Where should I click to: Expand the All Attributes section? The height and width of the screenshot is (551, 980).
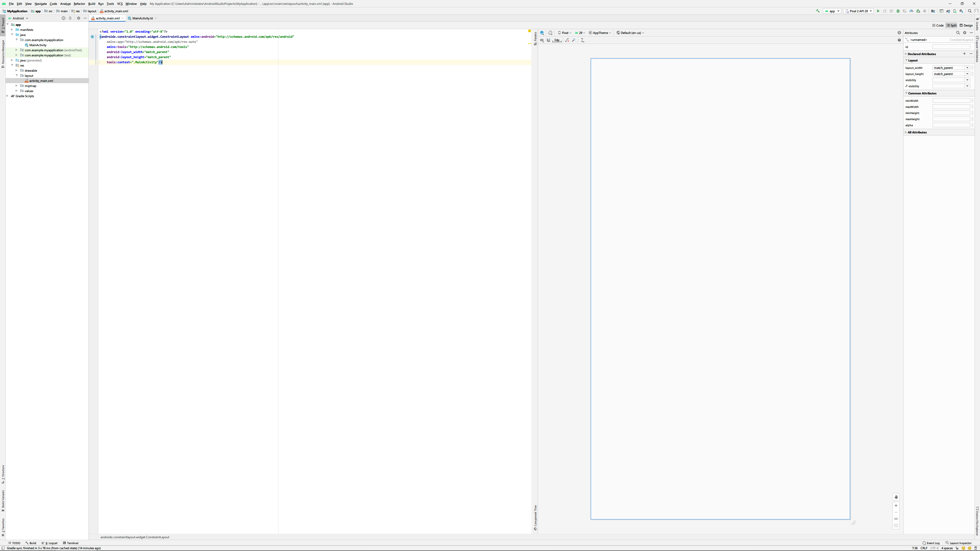pyautogui.click(x=917, y=132)
